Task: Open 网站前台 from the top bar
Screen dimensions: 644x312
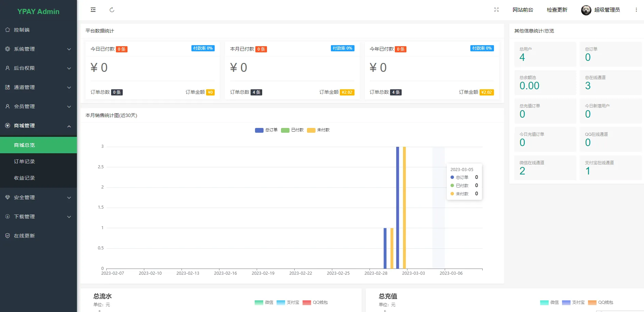Action: (x=523, y=10)
